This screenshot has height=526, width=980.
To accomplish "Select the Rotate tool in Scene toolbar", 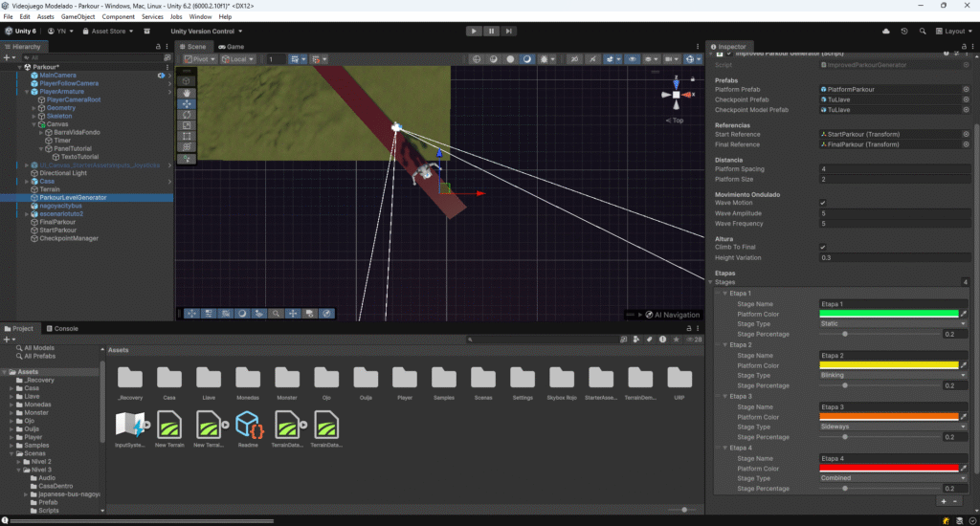I will [x=187, y=114].
